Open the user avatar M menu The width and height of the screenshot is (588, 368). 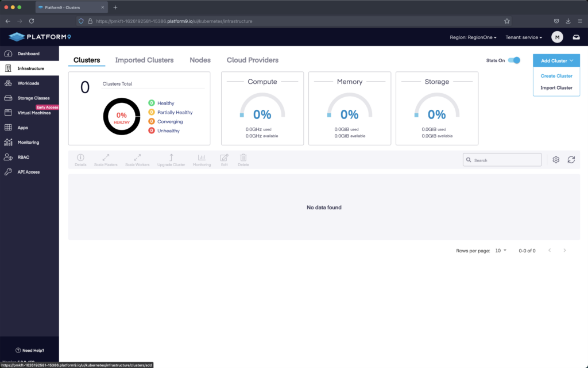pos(557,37)
